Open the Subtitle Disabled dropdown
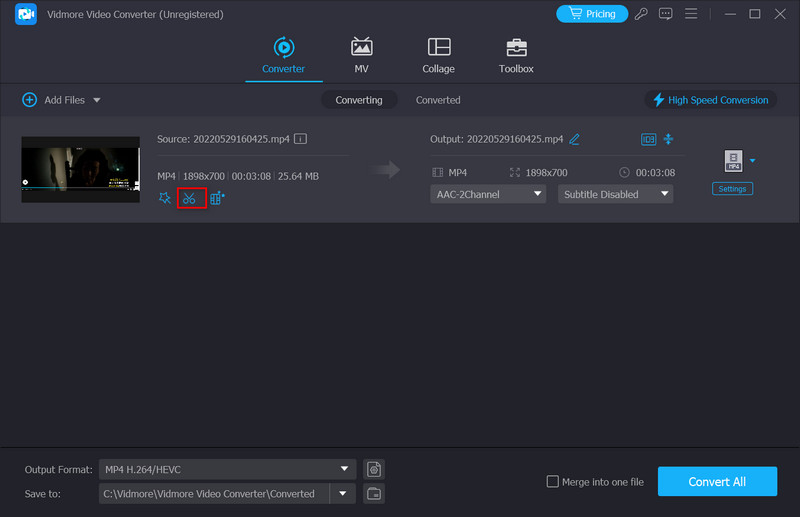The height and width of the screenshot is (517, 800). [615, 194]
